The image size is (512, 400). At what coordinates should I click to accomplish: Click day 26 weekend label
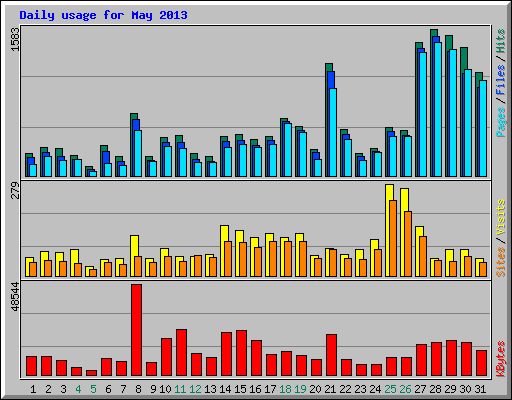point(405,389)
